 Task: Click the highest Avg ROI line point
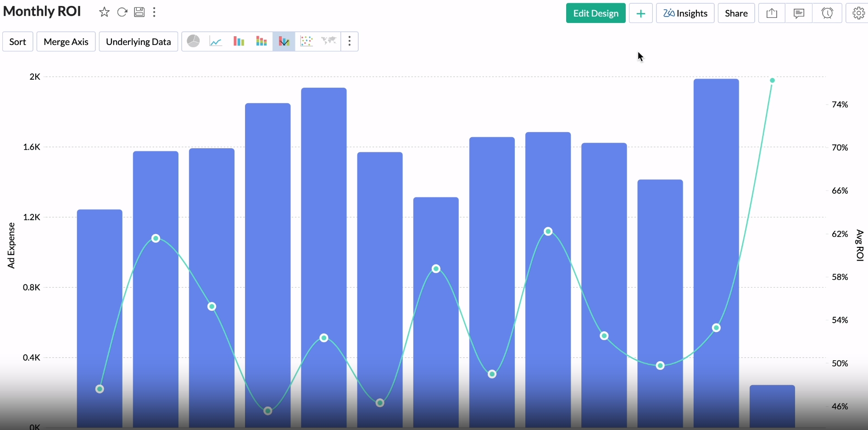(772, 81)
